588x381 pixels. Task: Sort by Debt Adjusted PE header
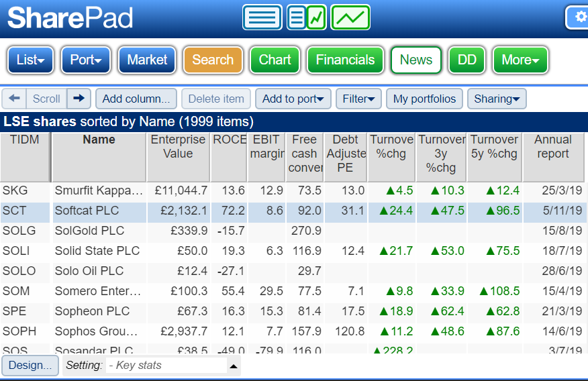tap(346, 157)
